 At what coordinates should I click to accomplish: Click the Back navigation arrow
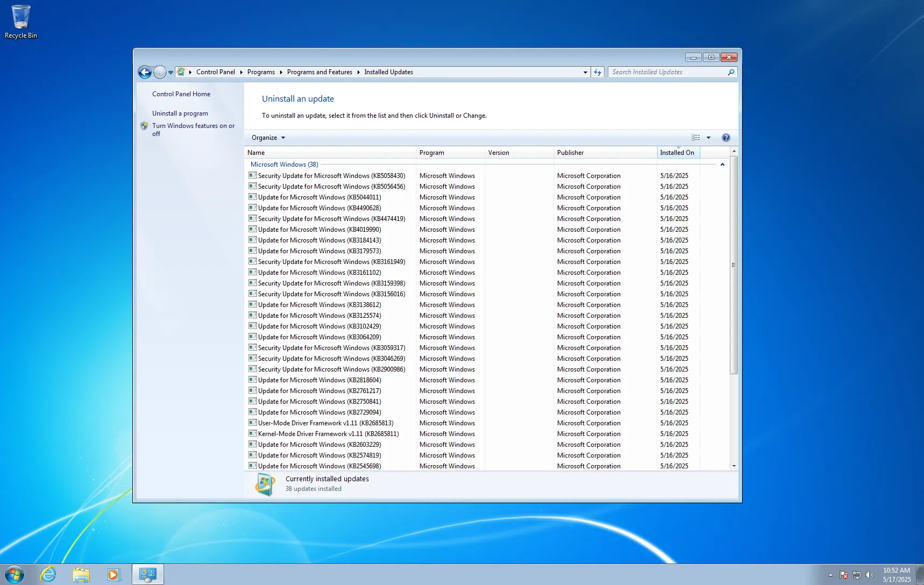click(145, 72)
